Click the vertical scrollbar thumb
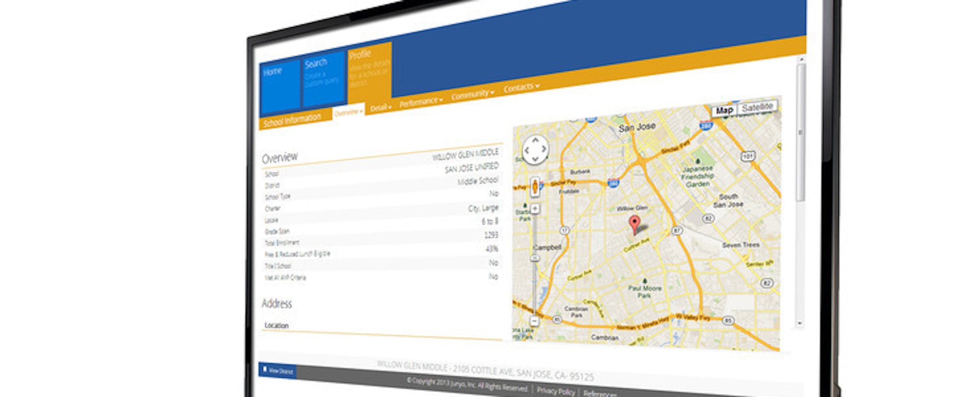This screenshot has height=397, width=980. [x=800, y=132]
